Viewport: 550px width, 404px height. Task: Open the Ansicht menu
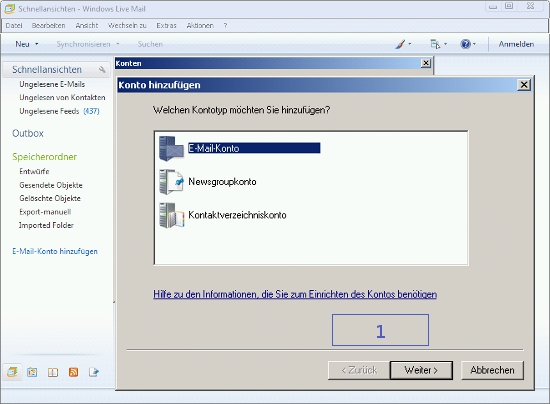pos(87,26)
